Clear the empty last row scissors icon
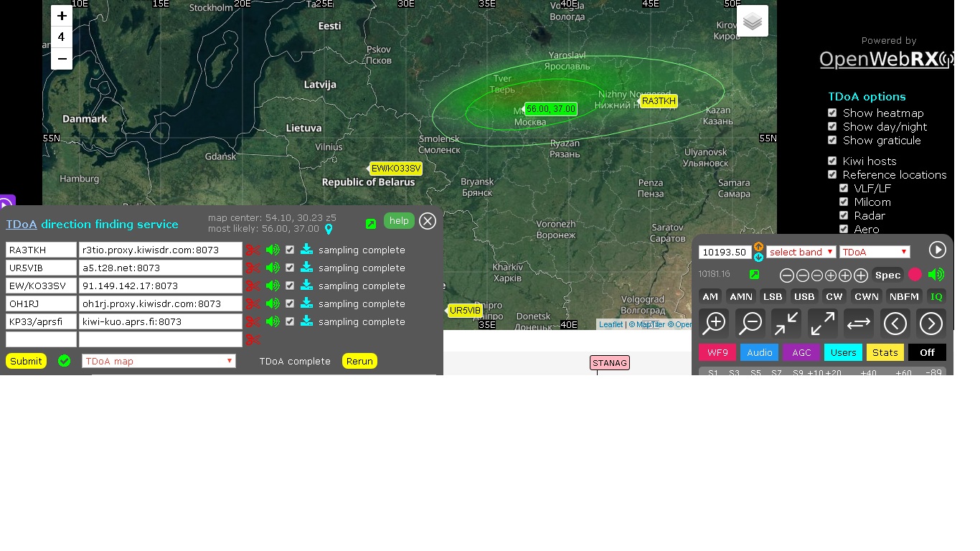This screenshot has width=980, height=551. [x=253, y=339]
